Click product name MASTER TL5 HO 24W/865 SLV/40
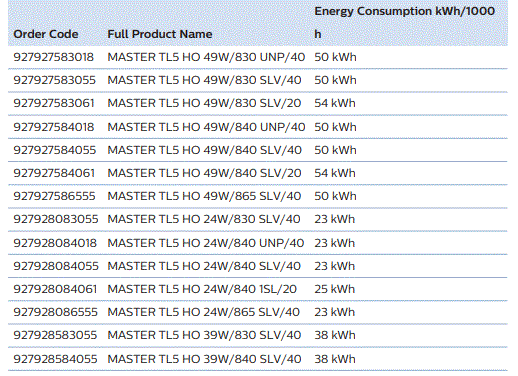Image resolution: width=518 pixels, height=376 pixels. [204, 312]
